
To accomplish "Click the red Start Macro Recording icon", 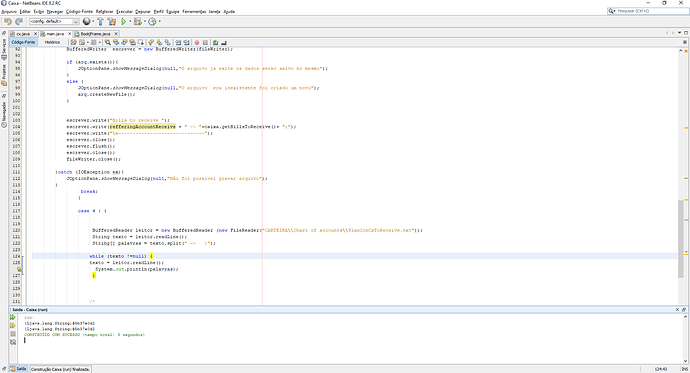I will coord(197,42).
